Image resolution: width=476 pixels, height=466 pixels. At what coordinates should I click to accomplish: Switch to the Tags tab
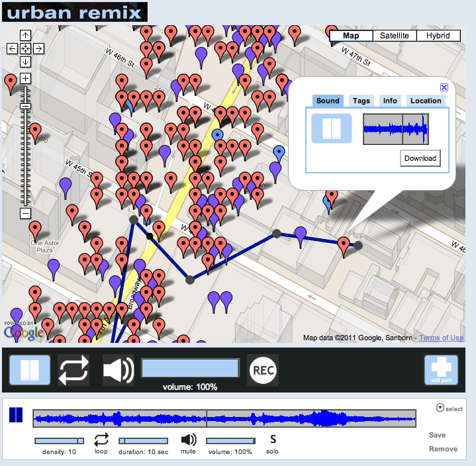(361, 101)
